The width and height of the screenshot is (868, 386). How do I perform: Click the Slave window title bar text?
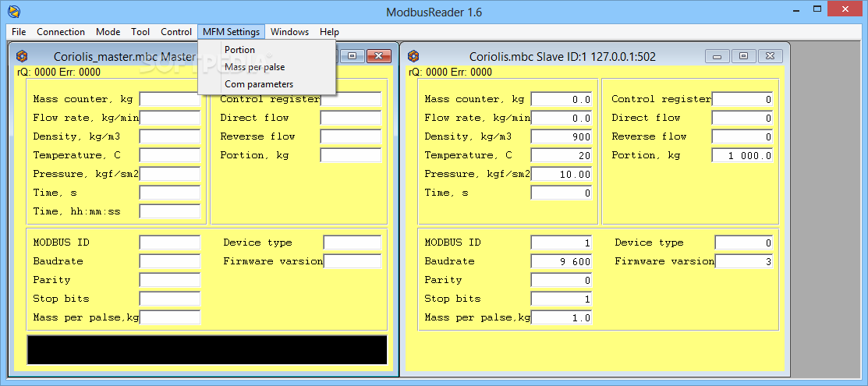click(562, 56)
